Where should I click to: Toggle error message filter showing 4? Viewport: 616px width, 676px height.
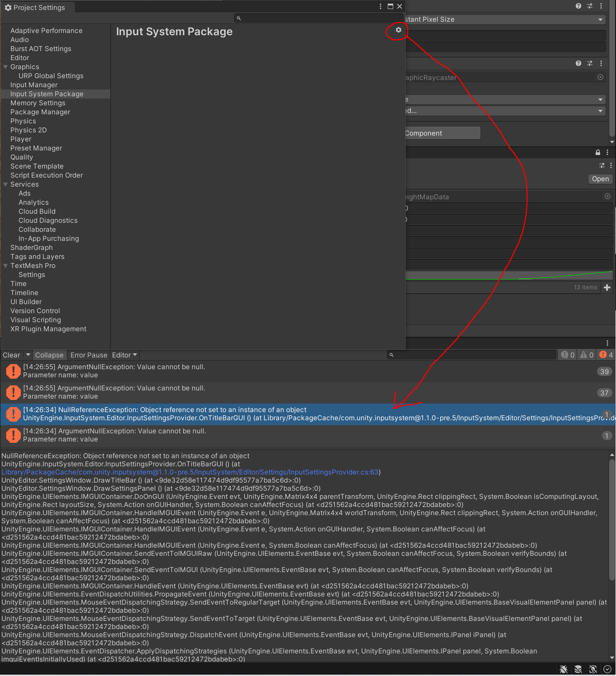point(606,355)
